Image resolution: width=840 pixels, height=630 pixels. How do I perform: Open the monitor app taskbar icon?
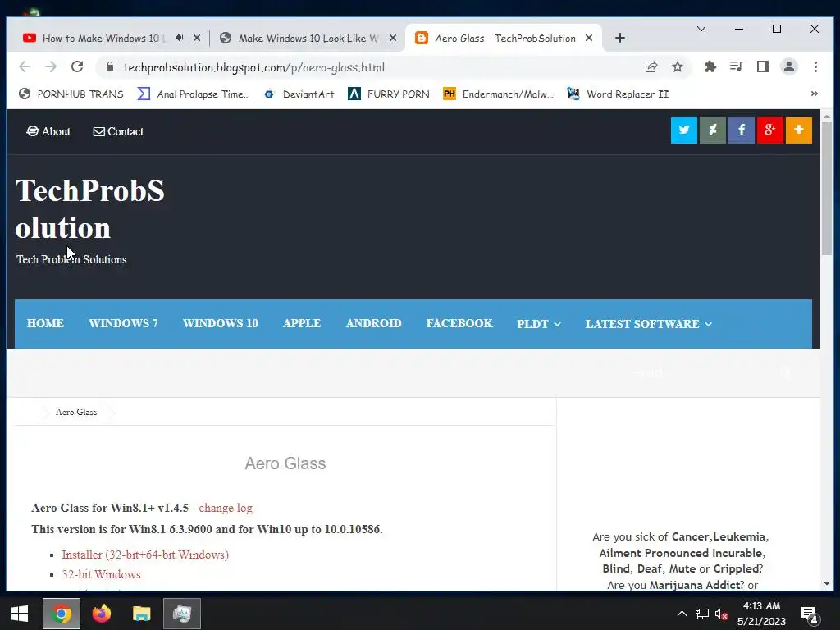(x=182, y=614)
